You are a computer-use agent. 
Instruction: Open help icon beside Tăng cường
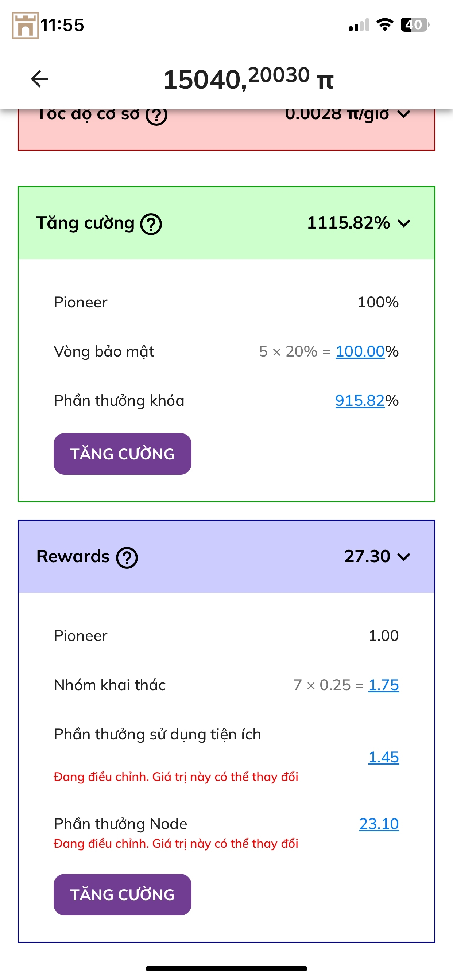[151, 224]
